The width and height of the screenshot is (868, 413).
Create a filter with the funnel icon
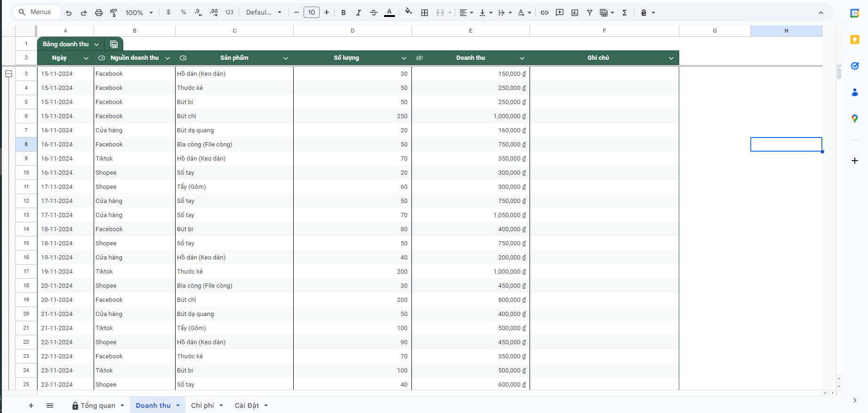589,13
